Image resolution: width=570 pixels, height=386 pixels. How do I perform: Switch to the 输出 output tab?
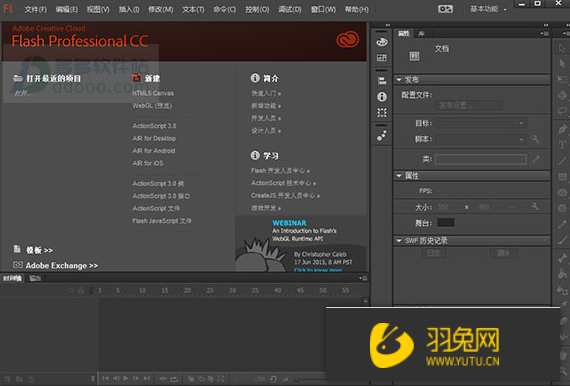click(x=35, y=278)
